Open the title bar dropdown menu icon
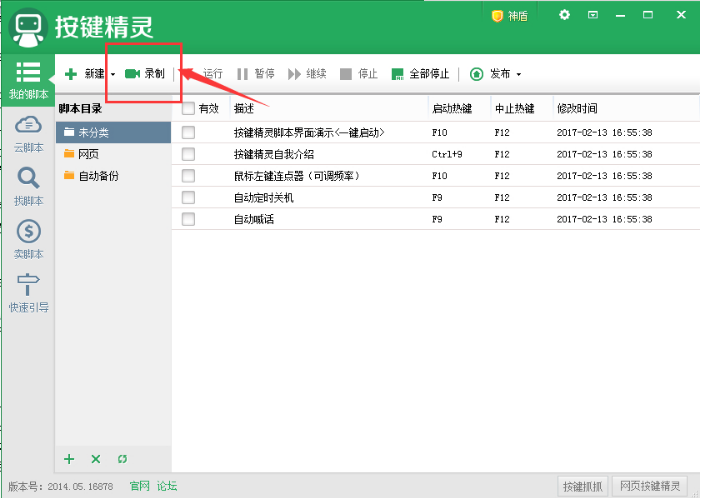Screen dimensions: 701x498 tap(593, 15)
